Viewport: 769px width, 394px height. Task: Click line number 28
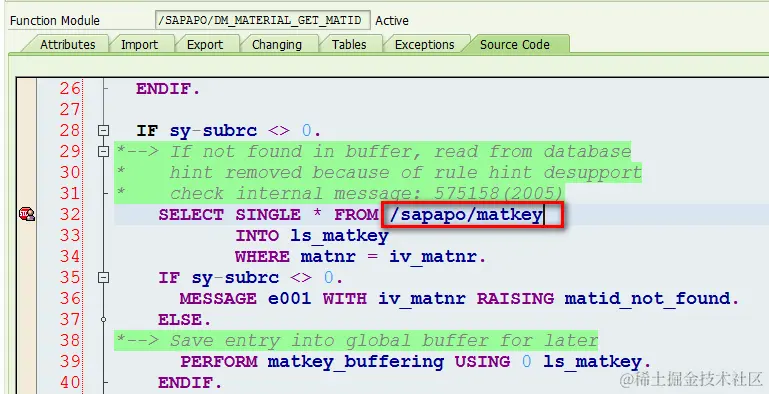click(69, 131)
